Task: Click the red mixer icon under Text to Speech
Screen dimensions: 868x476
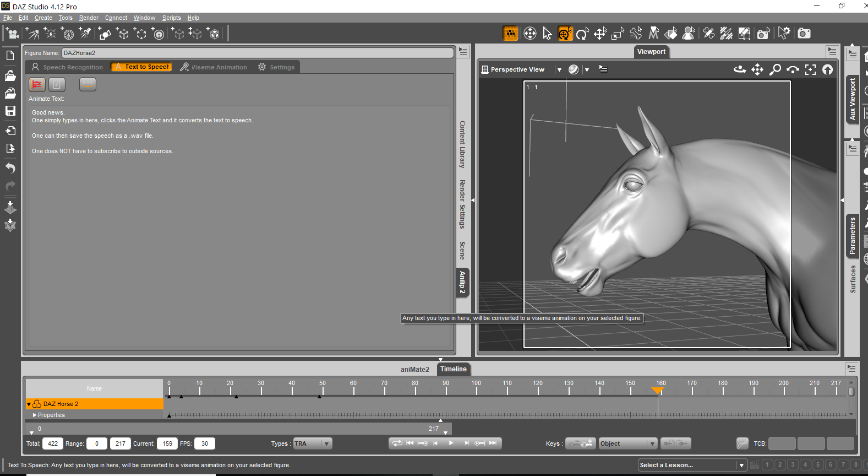Action: (37, 84)
